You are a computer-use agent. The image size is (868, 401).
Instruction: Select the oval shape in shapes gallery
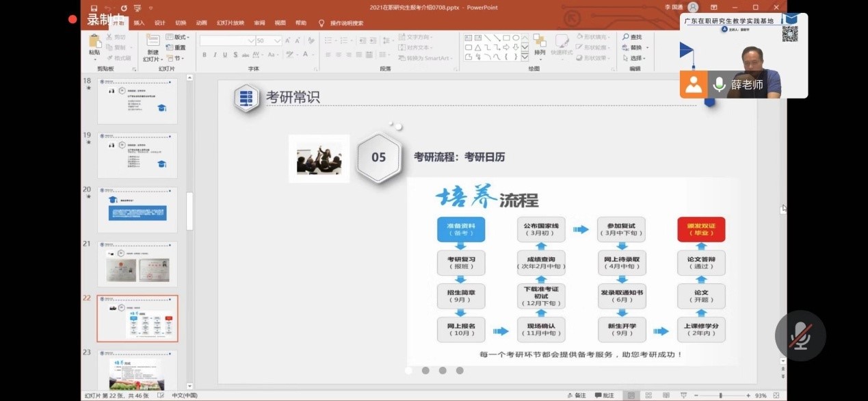click(x=516, y=38)
